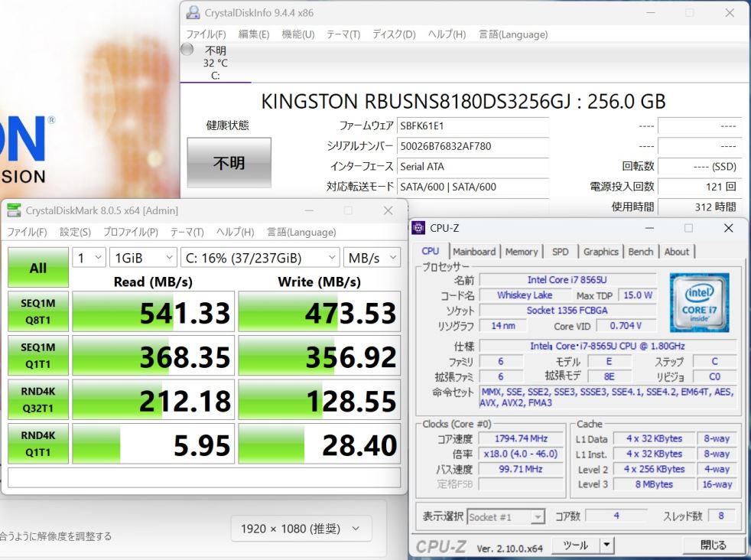Open テーマ(T) menu in CrystalDiskMark

pyautogui.click(x=187, y=233)
